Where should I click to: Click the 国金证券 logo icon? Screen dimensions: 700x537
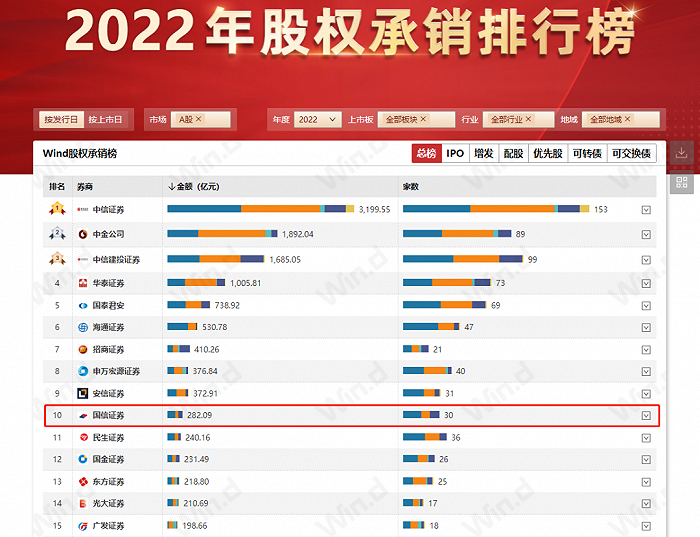point(83,459)
